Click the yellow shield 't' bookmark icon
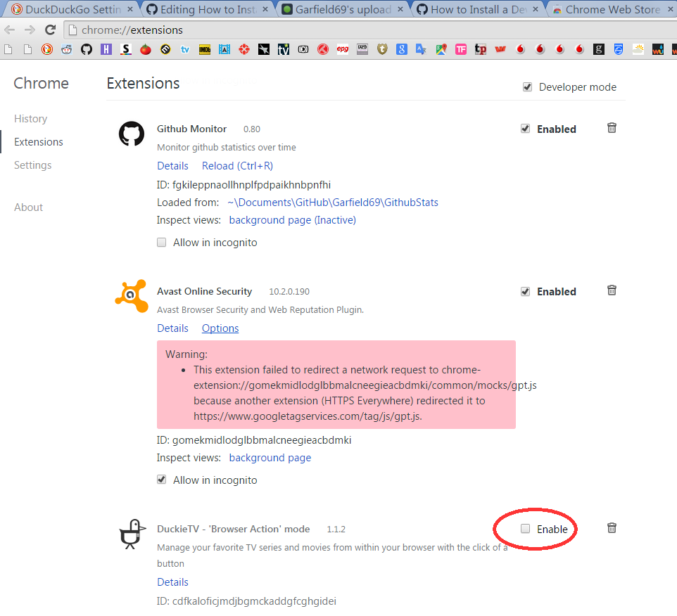 coord(382,49)
